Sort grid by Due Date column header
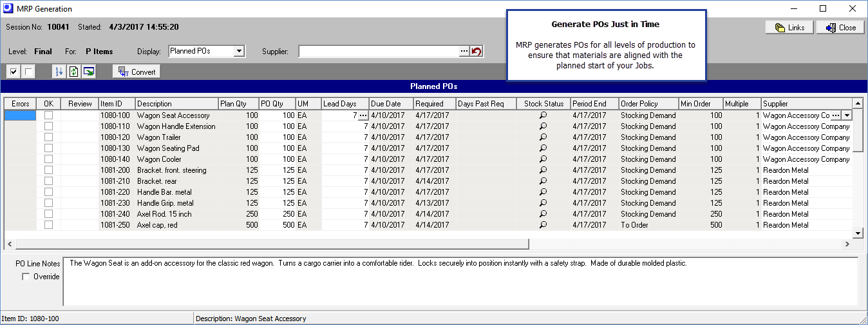 click(392, 104)
